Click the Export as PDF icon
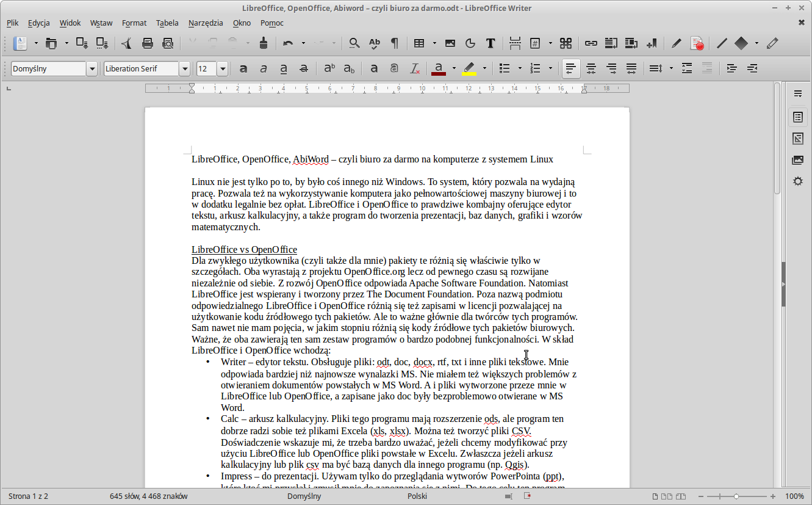 (x=127, y=43)
